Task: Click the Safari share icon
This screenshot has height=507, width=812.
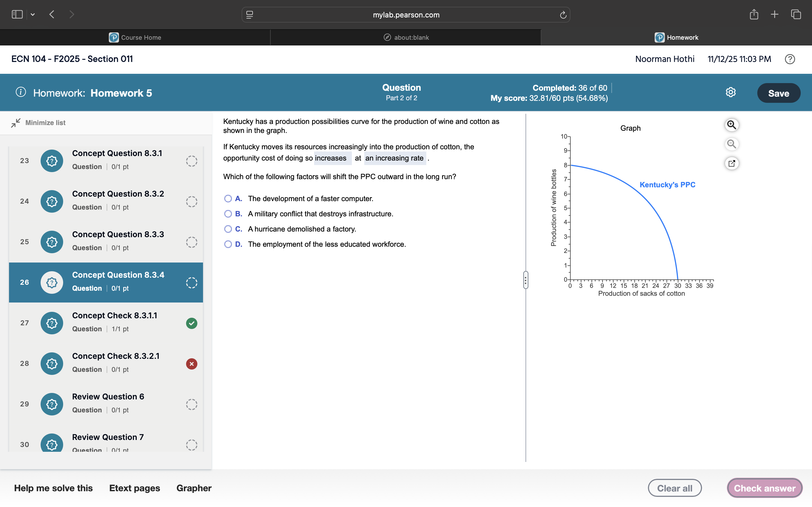Action: (x=754, y=14)
